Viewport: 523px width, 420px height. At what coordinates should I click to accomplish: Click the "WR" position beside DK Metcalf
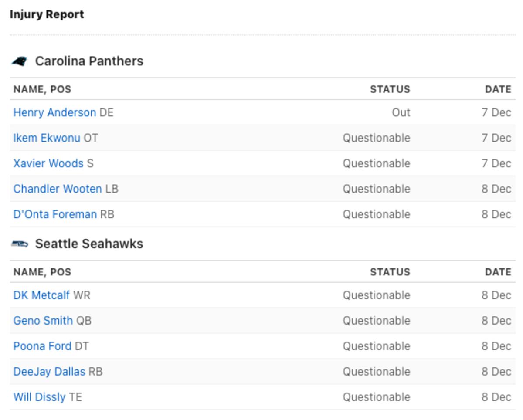point(82,295)
